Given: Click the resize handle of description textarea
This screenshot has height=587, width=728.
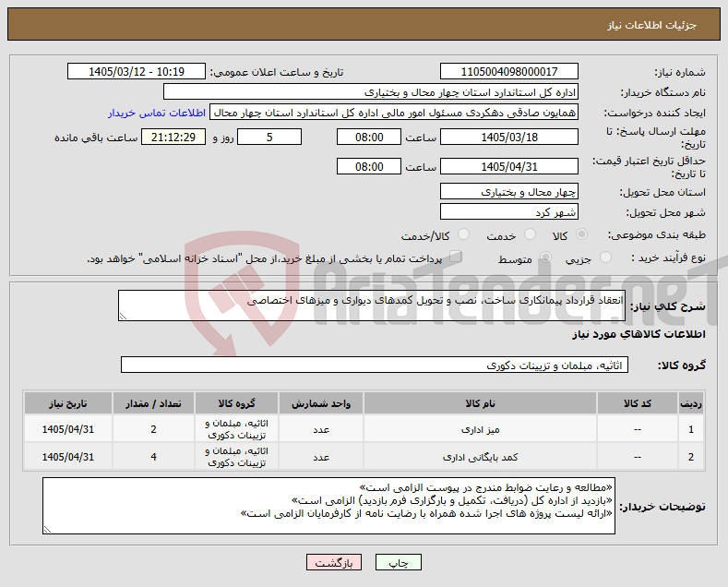Looking at the screenshot, I should tap(123, 317).
